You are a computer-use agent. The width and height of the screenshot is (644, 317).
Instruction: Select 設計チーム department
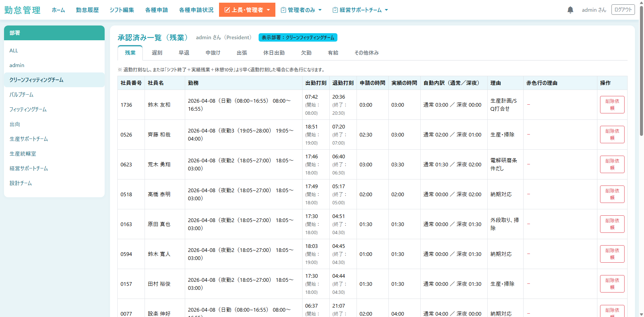pos(54,183)
